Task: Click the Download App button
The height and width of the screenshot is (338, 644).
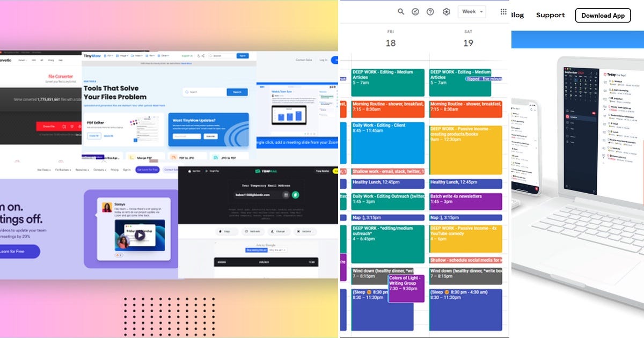Action: click(x=603, y=16)
